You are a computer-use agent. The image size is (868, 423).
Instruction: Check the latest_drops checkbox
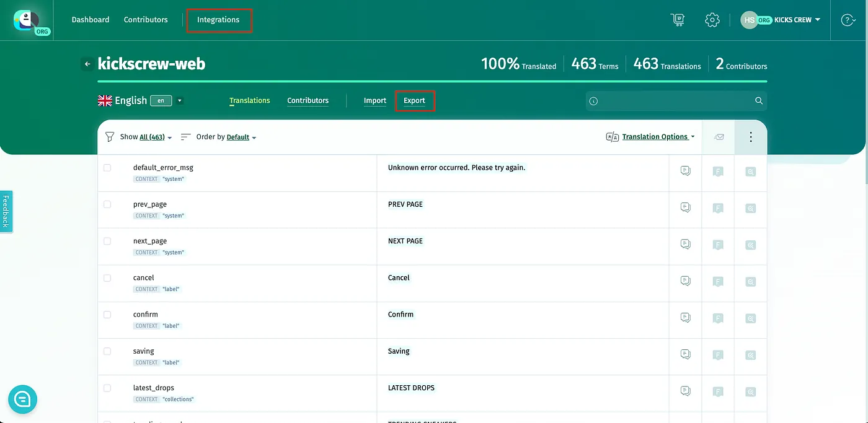click(x=107, y=388)
